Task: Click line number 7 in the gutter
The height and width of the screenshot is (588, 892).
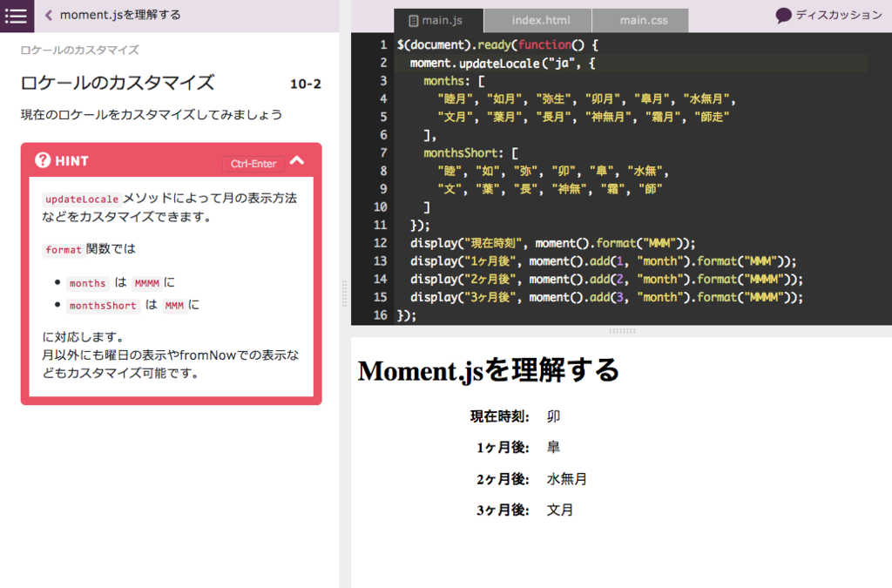Action: 383,153
